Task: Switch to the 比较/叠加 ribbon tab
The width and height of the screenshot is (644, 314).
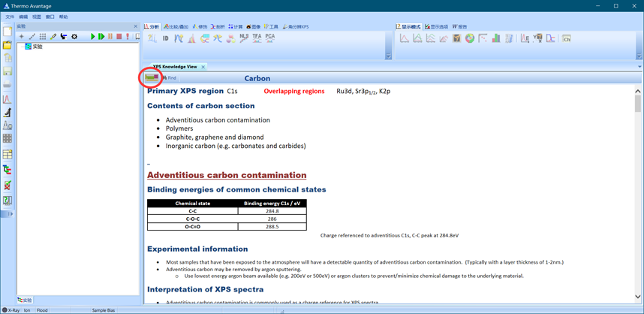Action: click(177, 26)
